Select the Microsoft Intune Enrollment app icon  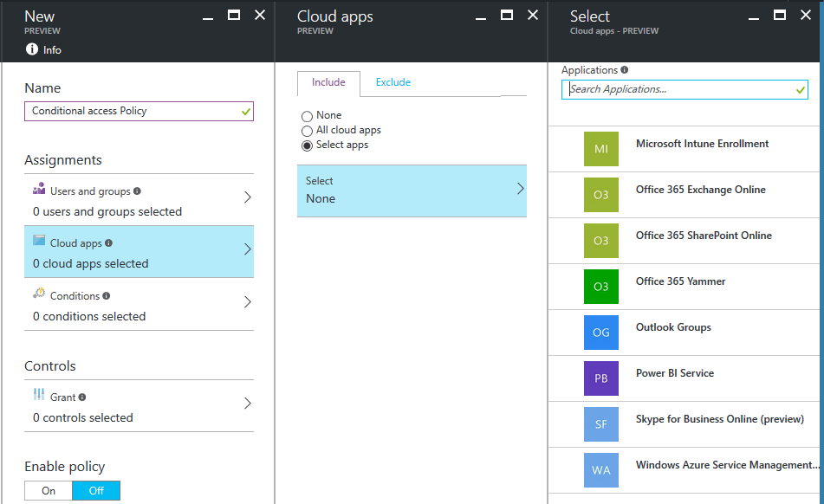(x=600, y=148)
